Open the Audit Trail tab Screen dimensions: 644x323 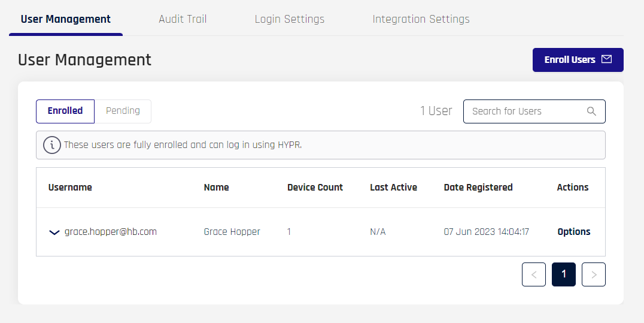(x=183, y=19)
